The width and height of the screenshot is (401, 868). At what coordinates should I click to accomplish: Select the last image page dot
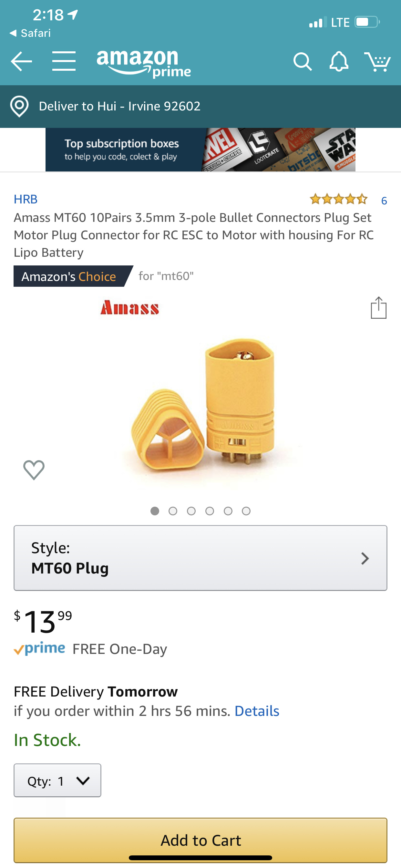click(x=246, y=511)
